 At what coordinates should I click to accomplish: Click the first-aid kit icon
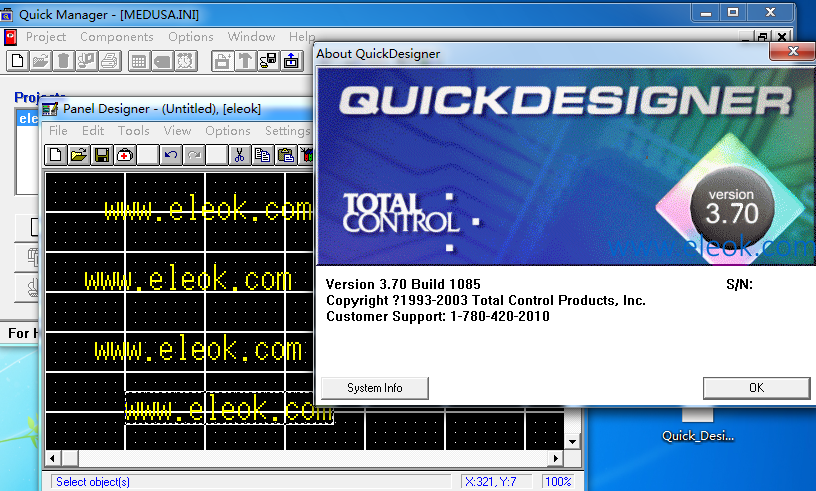click(x=124, y=155)
